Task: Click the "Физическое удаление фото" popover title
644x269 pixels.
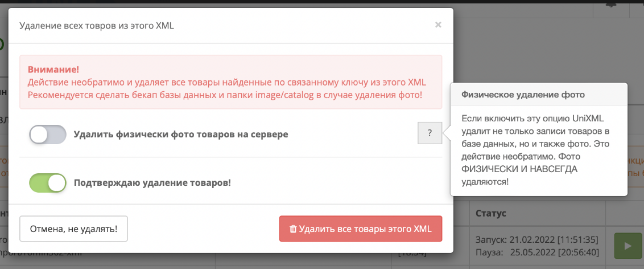Action: 523,94
